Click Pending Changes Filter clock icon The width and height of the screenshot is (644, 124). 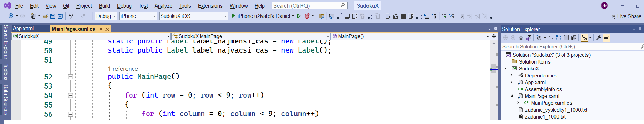[x=539, y=38]
